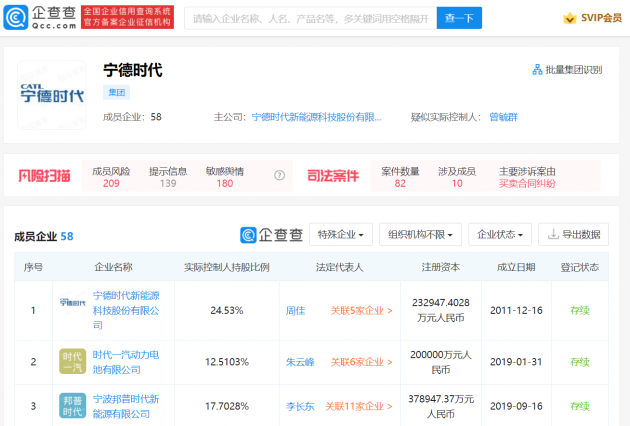
Task: Open 宁德时代新能源科技股份有限公司 parent company link
Action: coord(316,117)
